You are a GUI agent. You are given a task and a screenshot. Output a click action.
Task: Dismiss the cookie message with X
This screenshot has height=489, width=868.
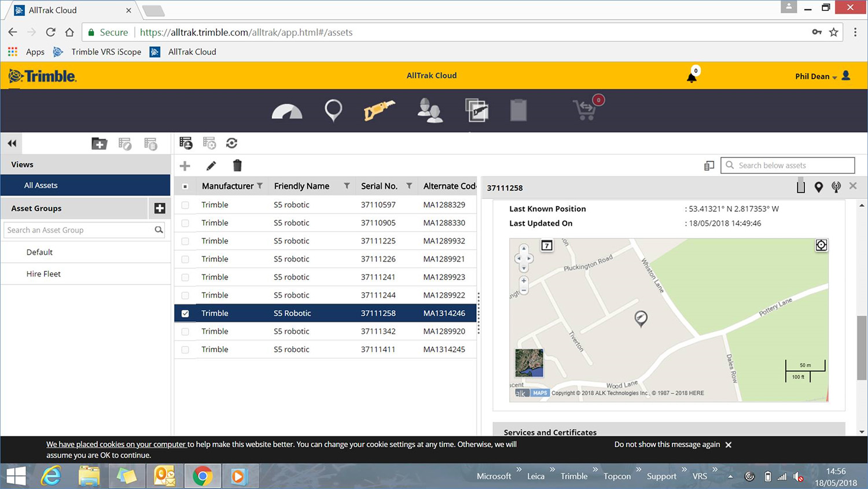point(729,444)
